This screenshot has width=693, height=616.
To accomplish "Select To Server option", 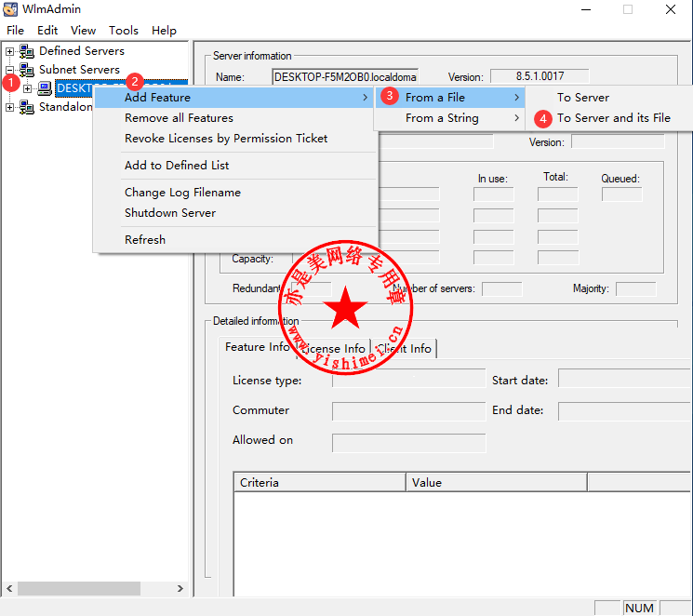I will [609, 98].
